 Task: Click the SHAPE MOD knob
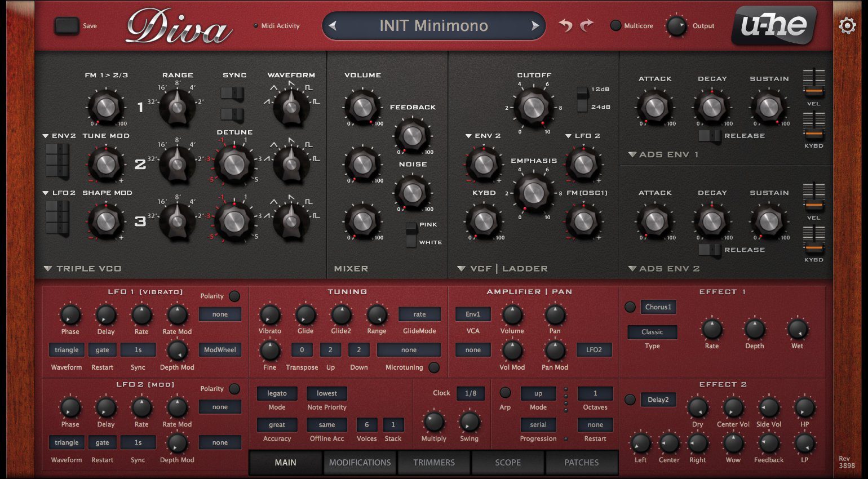105,221
